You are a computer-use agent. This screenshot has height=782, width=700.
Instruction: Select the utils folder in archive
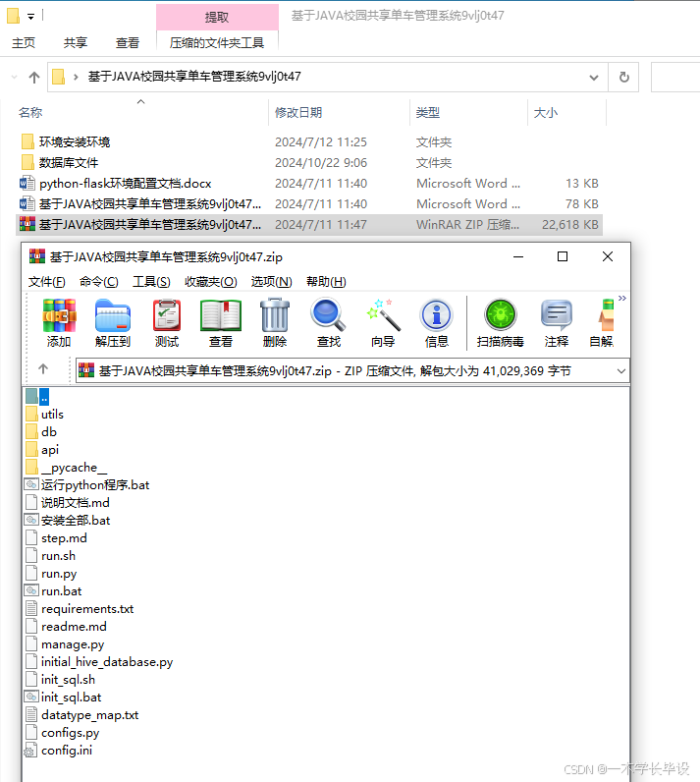[45, 415]
